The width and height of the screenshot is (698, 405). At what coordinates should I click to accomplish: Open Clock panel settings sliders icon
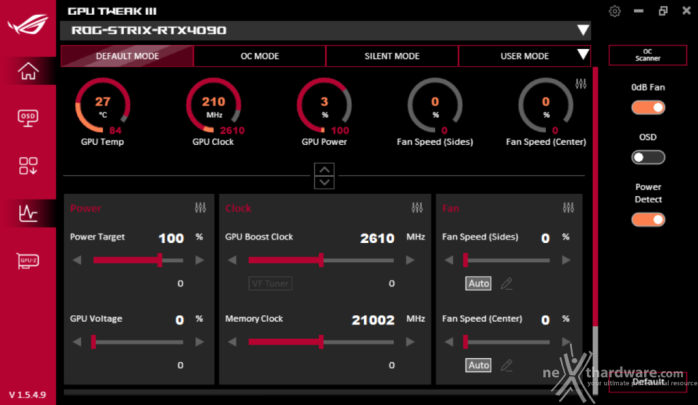417,208
